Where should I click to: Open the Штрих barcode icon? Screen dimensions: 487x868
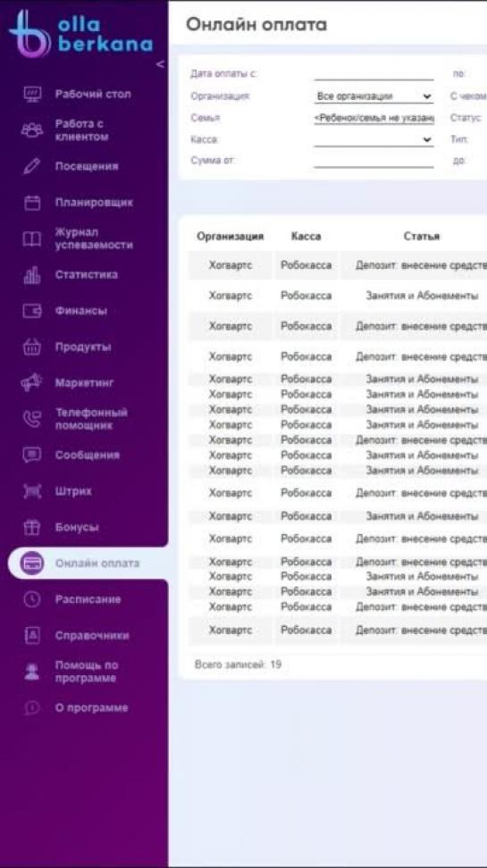pos(29,491)
